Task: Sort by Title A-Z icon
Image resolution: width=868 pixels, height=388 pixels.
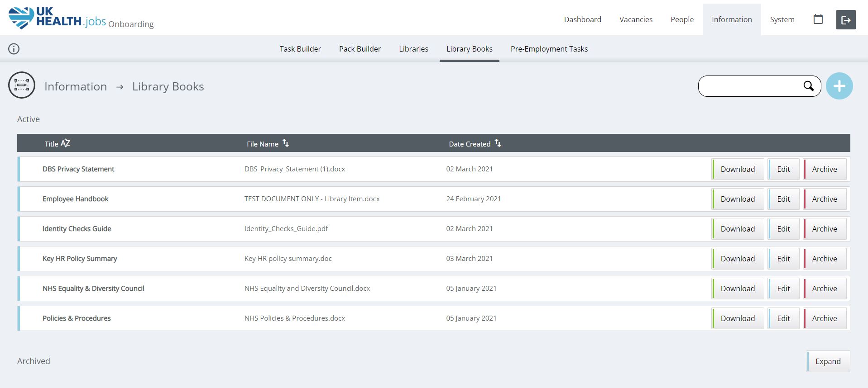Action: coord(66,143)
